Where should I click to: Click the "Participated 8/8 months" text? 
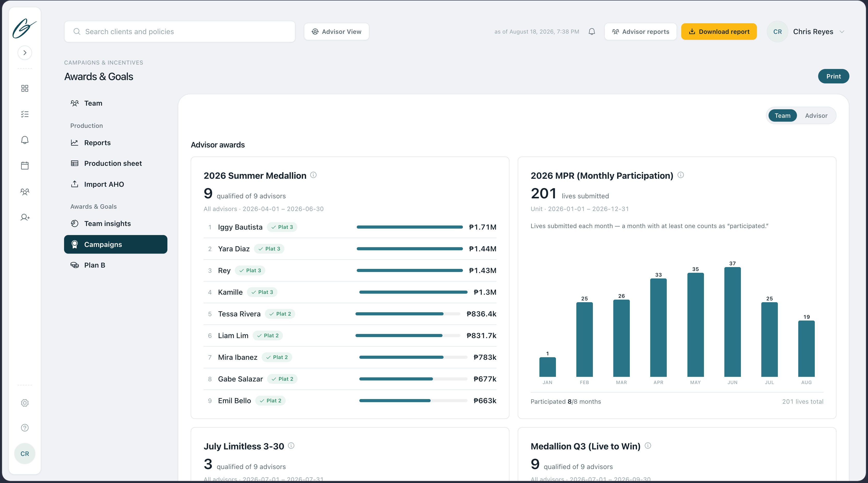pos(566,401)
